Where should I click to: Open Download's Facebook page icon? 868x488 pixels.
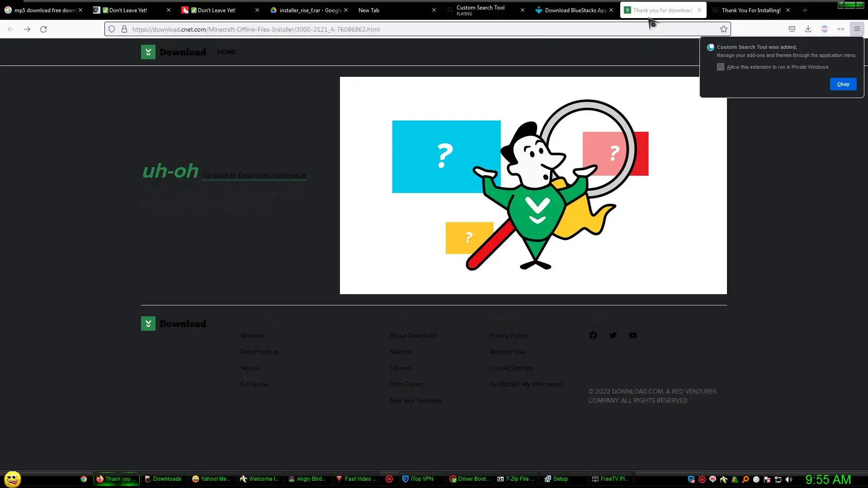point(593,335)
